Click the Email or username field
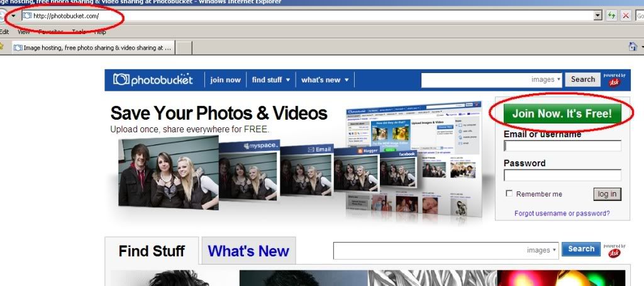Viewport: 644px width, 286px height. coord(562,146)
